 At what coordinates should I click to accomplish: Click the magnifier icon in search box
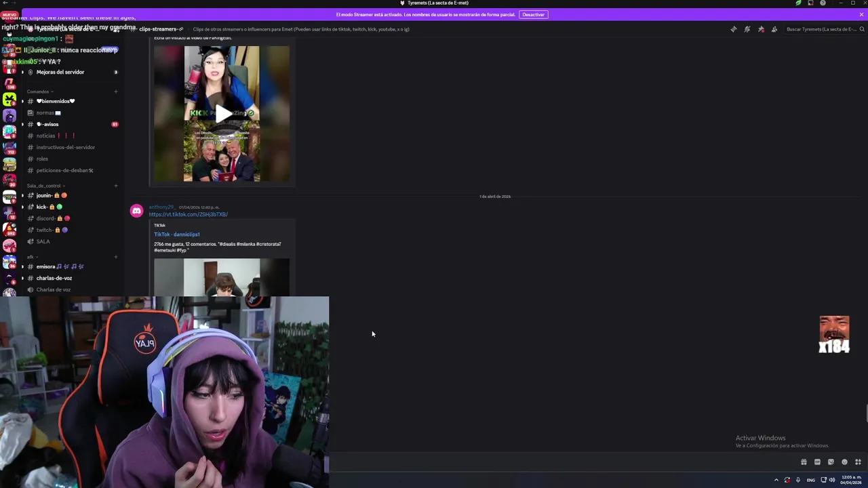point(862,29)
